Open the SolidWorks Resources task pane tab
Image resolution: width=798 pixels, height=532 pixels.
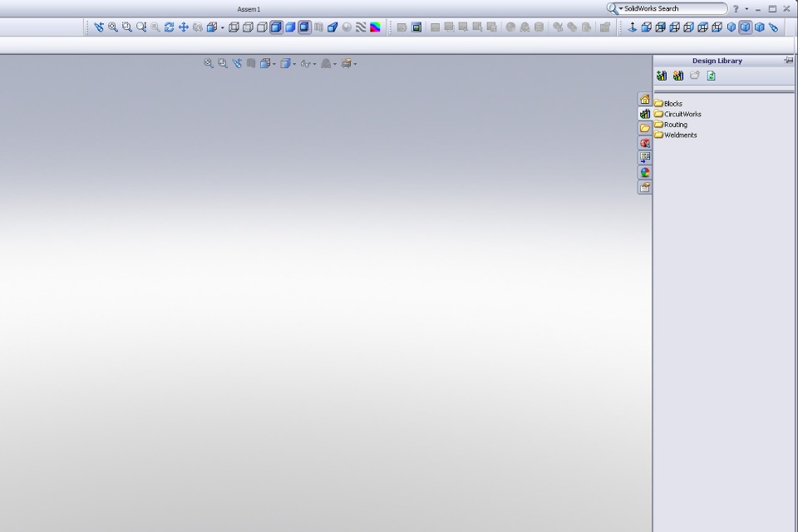(645, 99)
